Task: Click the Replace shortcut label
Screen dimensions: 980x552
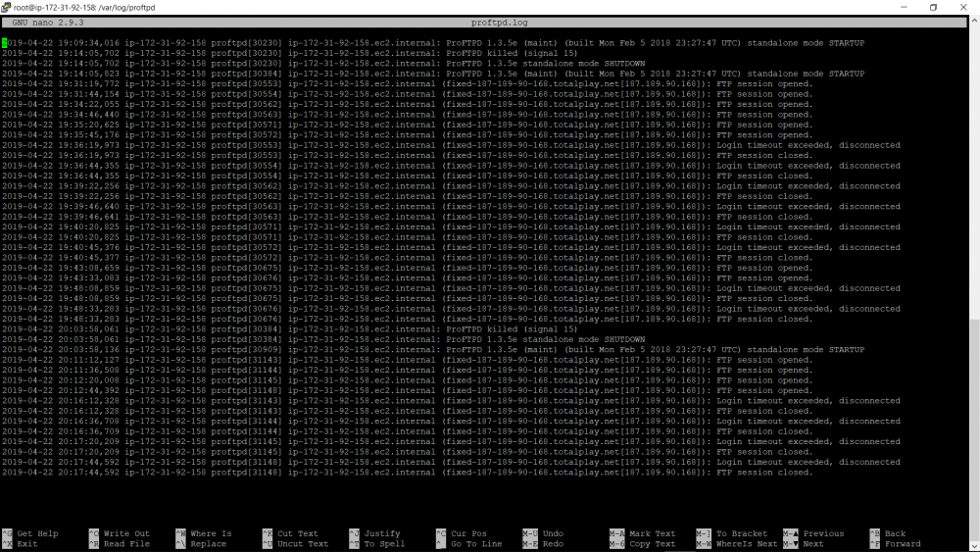Action: [208, 543]
